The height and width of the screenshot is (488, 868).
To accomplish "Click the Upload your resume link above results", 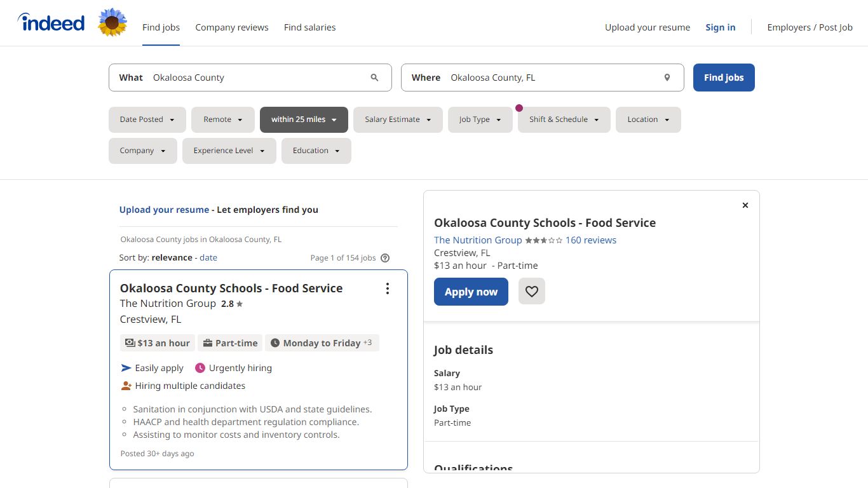I will (164, 210).
